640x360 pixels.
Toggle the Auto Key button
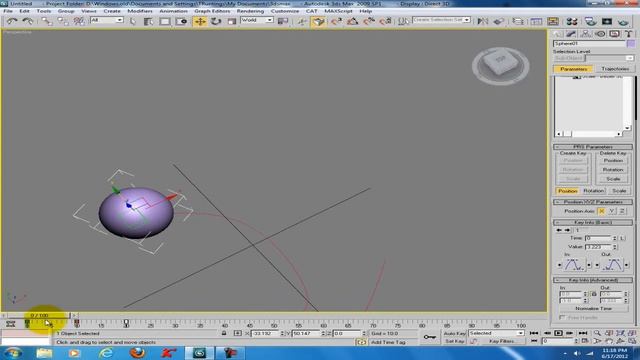tap(454, 333)
